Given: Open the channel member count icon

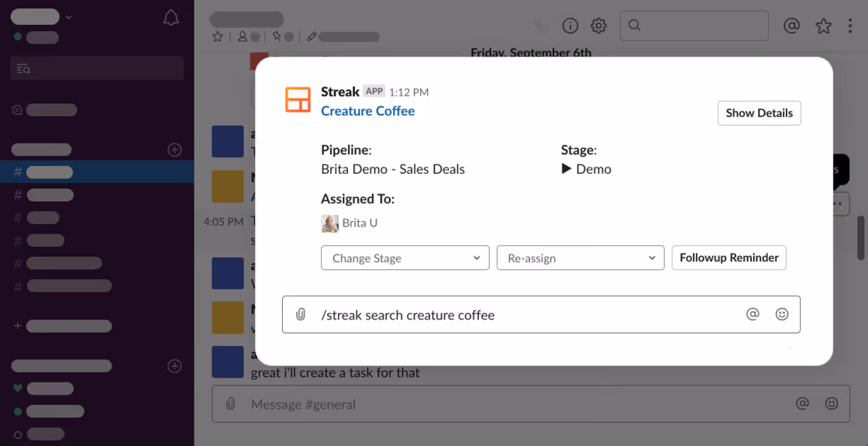Looking at the screenshot, I should (243, 36).
